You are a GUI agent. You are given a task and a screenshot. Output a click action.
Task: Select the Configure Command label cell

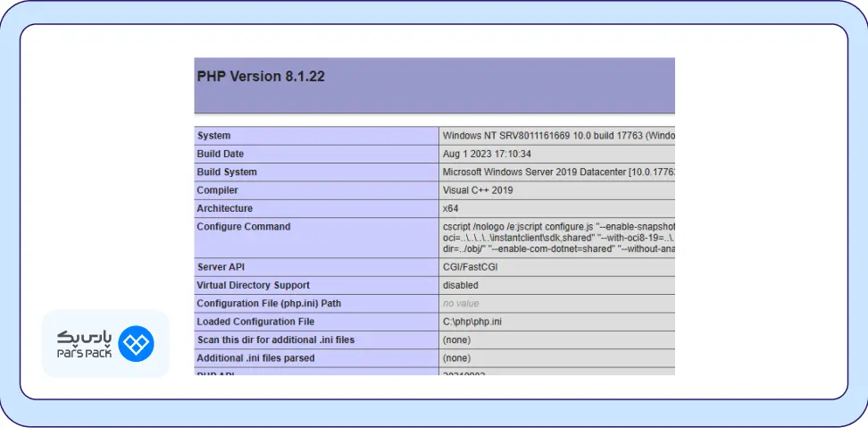click(243, 227)
